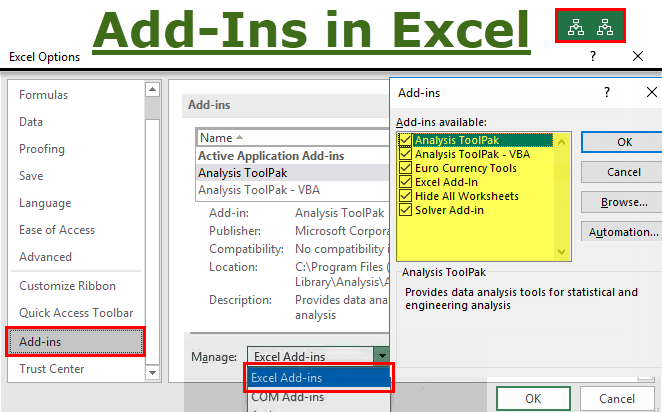Uncheck the Solver Add-in checkbox

[x=405, y=210]
